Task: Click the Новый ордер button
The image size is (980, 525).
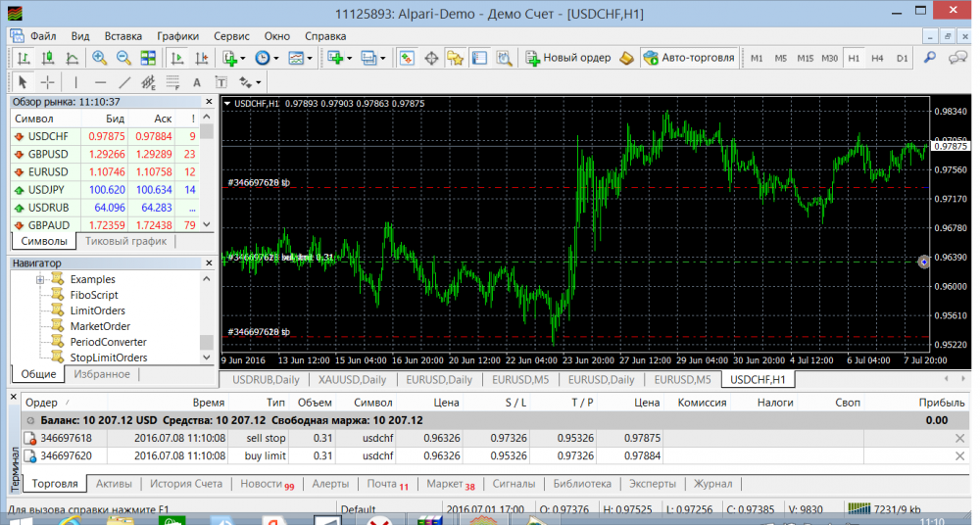Action: pos(568,58)
